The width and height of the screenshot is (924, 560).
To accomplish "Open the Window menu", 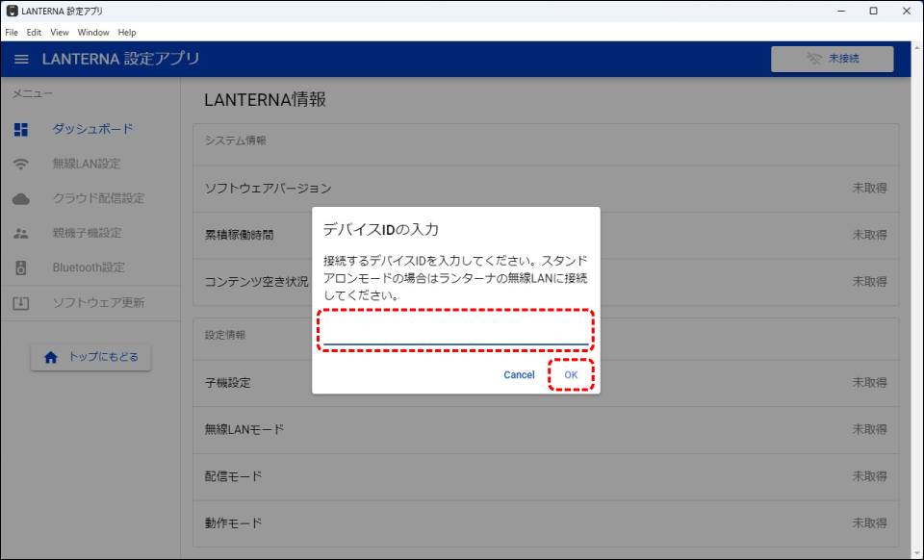I will coord(93,33).
